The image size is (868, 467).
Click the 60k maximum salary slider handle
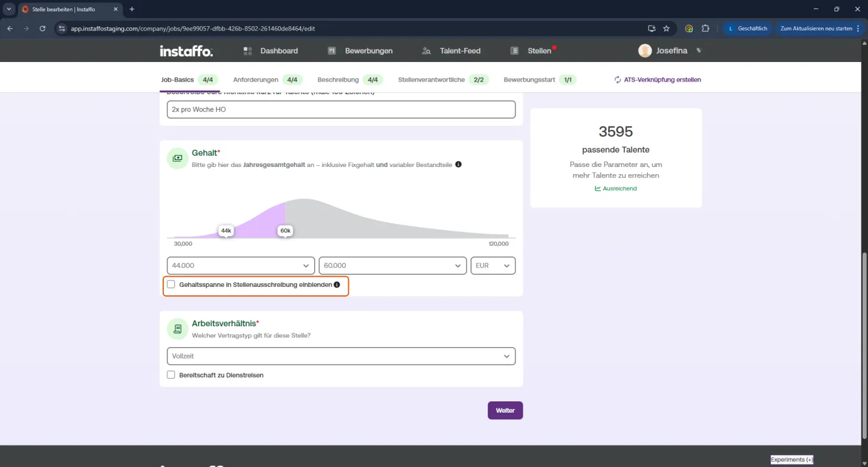[286, 231]
